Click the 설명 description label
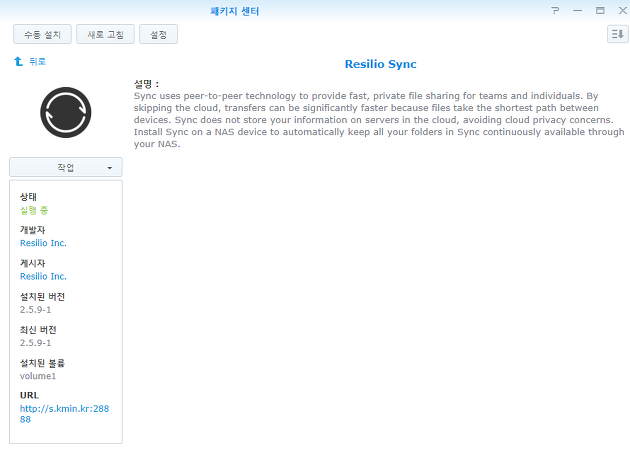 coord(146,84)
